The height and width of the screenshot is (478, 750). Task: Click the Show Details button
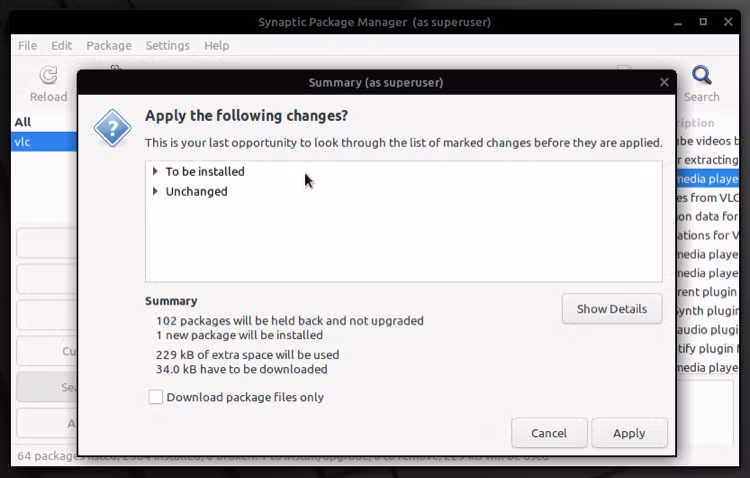(612, 309)
